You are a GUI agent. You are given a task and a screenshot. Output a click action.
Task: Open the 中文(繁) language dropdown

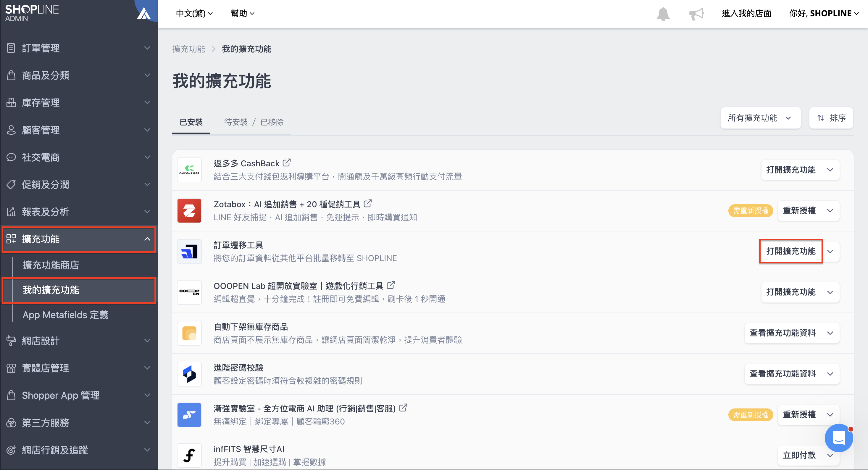(x=194, y=14)
